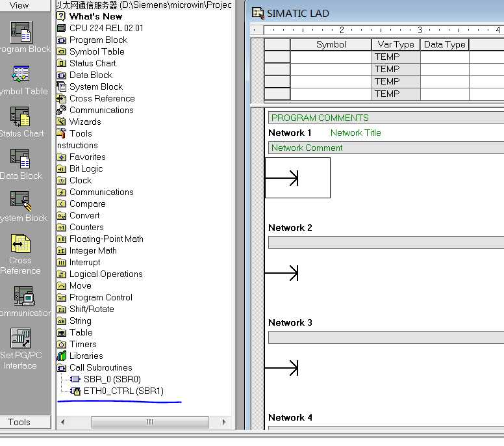Click the locked ETH0_CTRL subroutine icon
Viewport: 504px width, 446px height.
[75, 391]
